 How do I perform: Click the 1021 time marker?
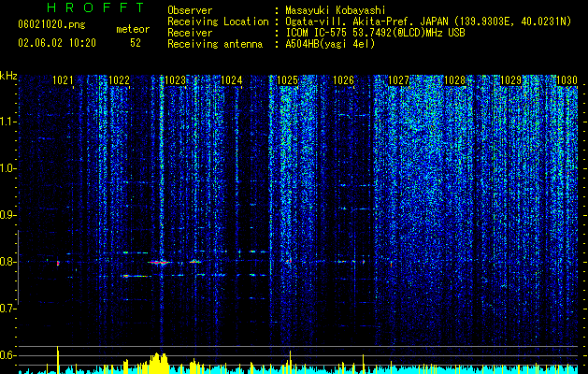click(x=63, y=80)
